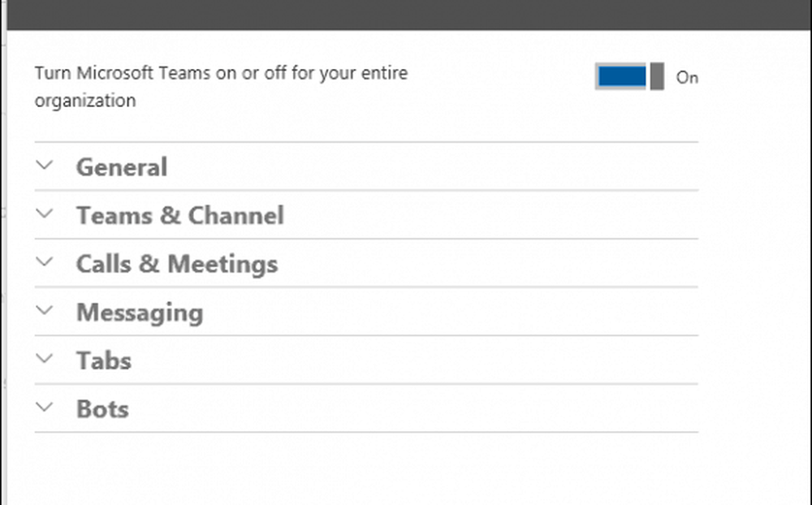Click the chevron icon left of Bots
Viewport: 812px width, 505px height.
pos(45,408)
